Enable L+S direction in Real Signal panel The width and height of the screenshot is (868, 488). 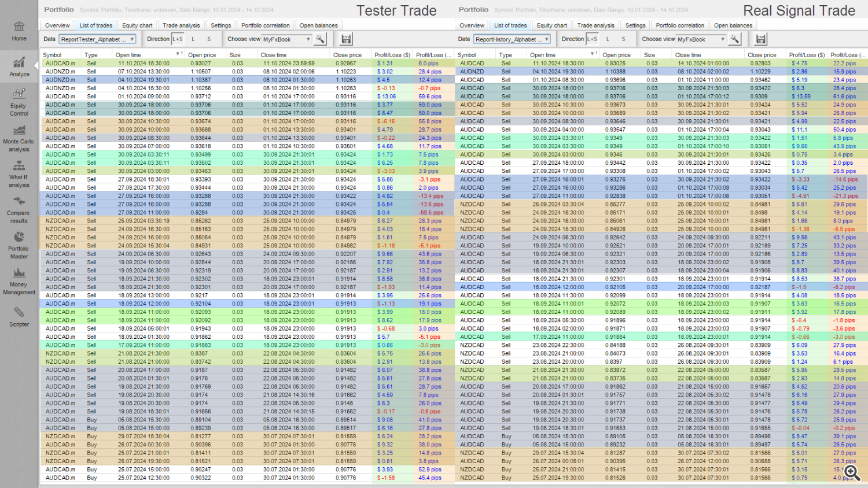(x=592, y=39)
